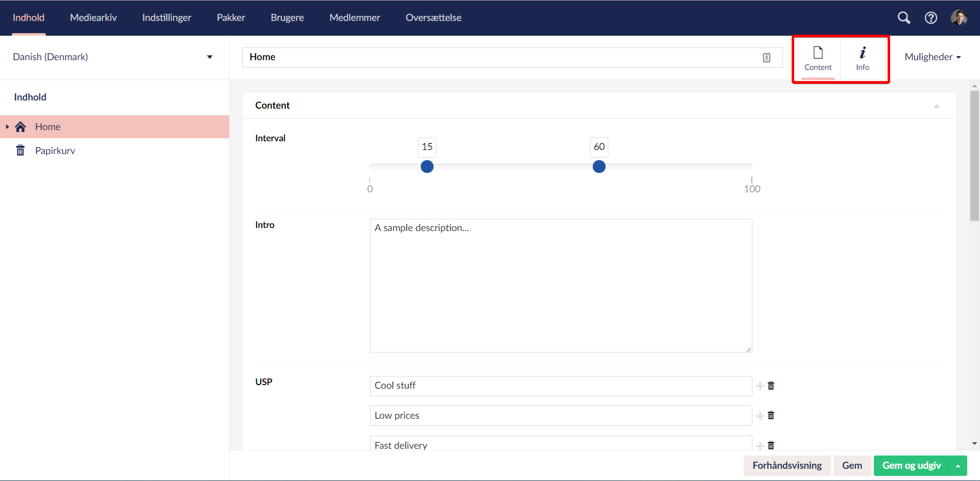Delete the Cool stuff USP with trash icon
The height and width of the screenshot is (481, 980).
tap(771, 386)
